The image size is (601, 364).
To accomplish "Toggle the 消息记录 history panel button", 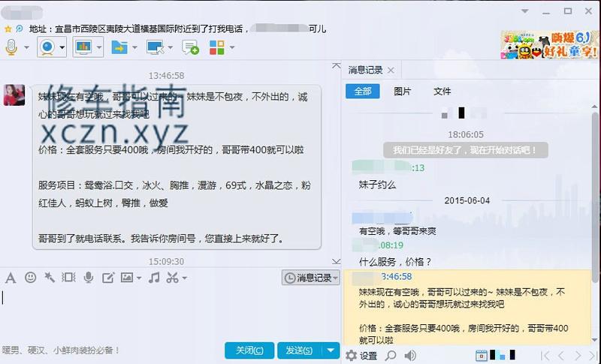I will (x=310, y=278).
